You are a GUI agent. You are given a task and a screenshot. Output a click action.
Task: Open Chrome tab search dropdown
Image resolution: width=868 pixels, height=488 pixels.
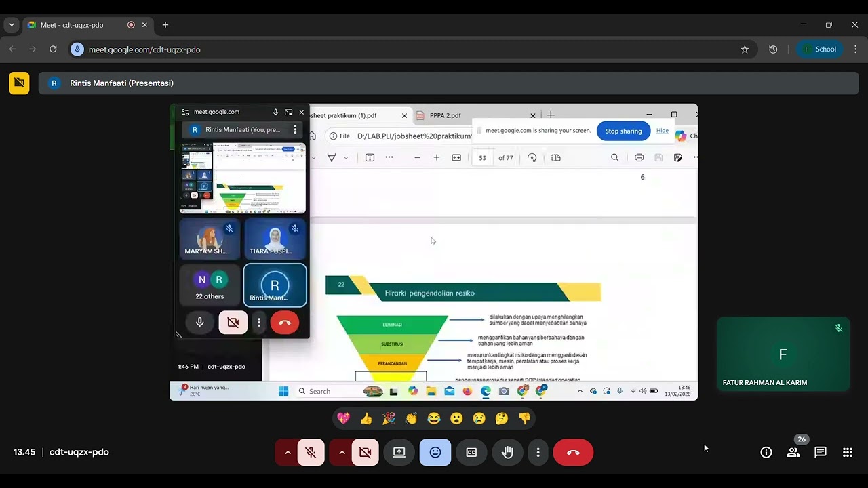click(12, 25)
